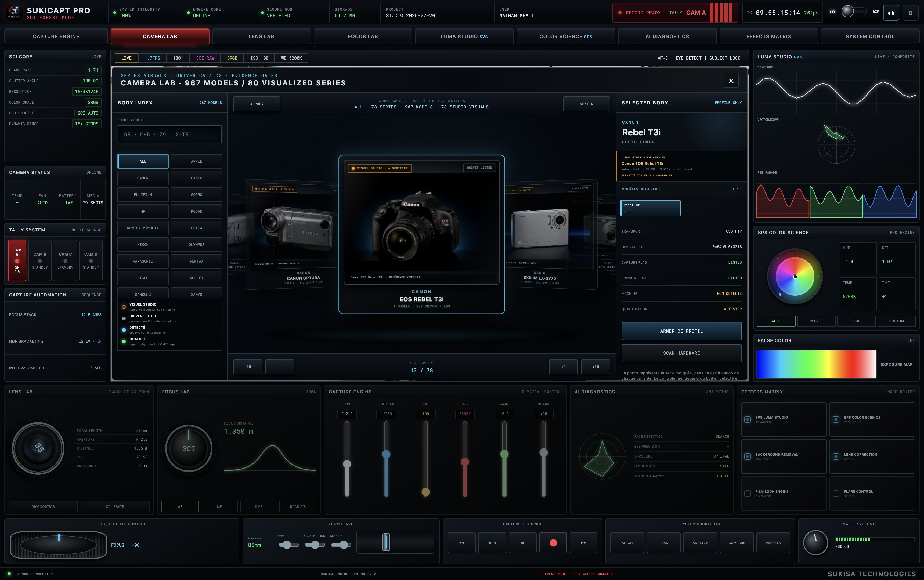Toggle SVS Luma Studio effect checkbox

tap(748, 419)
